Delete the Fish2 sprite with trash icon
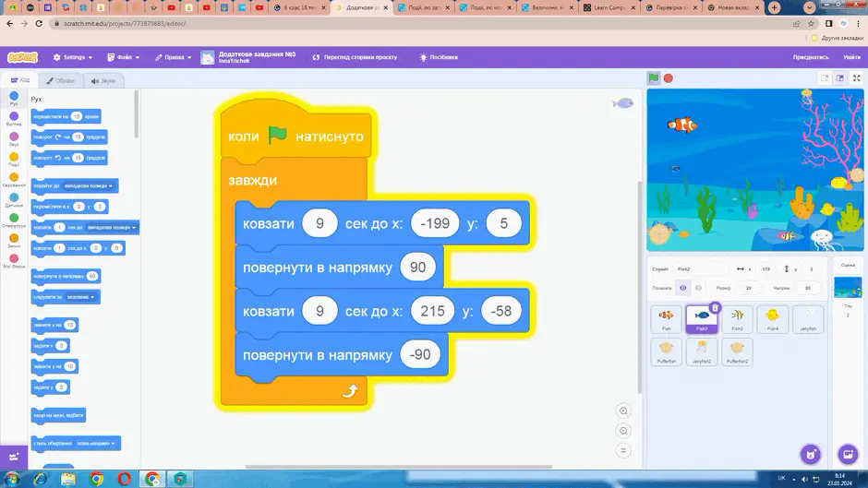The height and width of the screenshot is (488, 868). [715, 308]
